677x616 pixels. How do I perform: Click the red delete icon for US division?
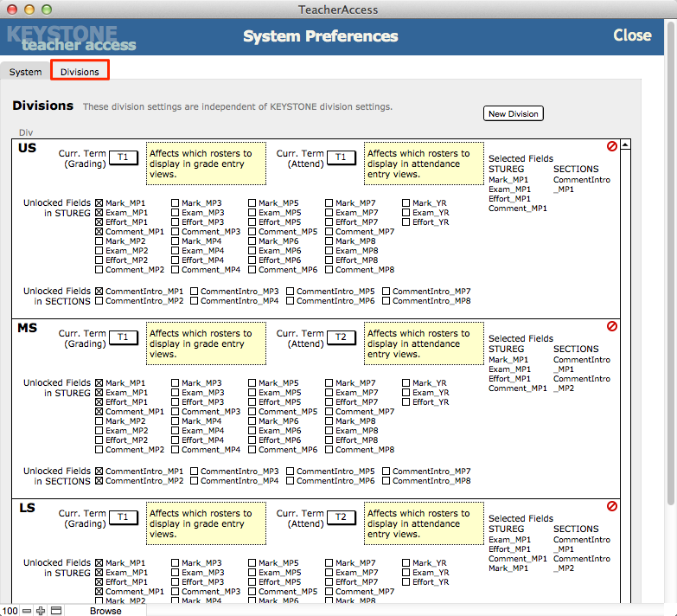(612, 147)
